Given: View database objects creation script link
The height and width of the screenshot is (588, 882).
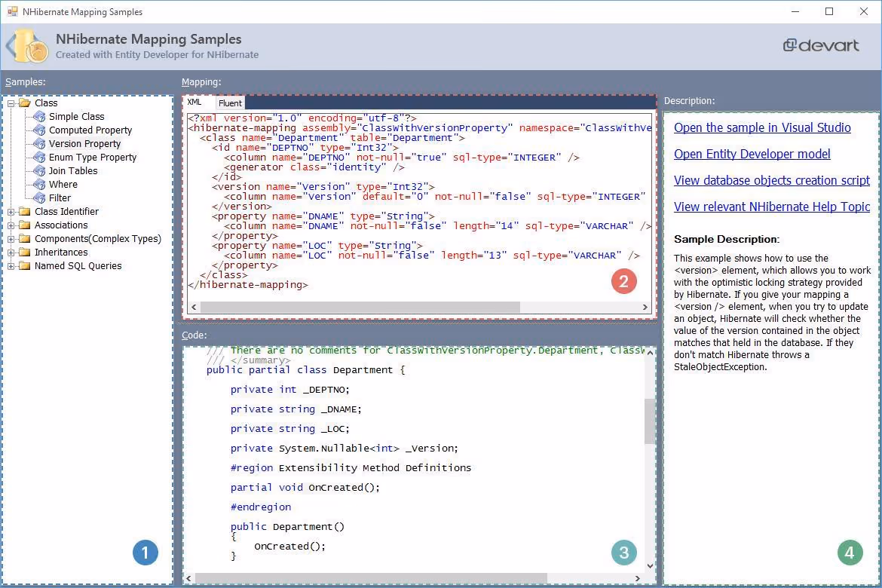Looking at the screenshot, I should [772, 181].
